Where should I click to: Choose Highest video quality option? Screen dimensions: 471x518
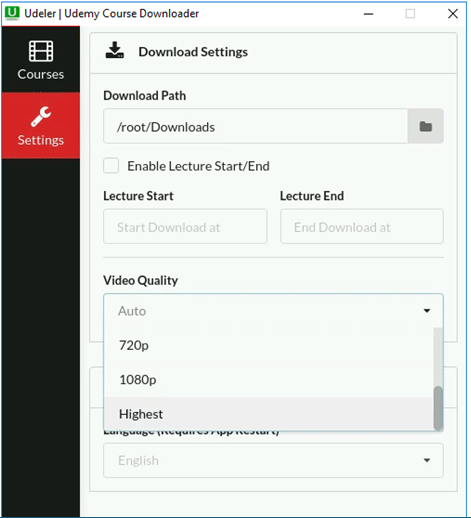point(268,414)
